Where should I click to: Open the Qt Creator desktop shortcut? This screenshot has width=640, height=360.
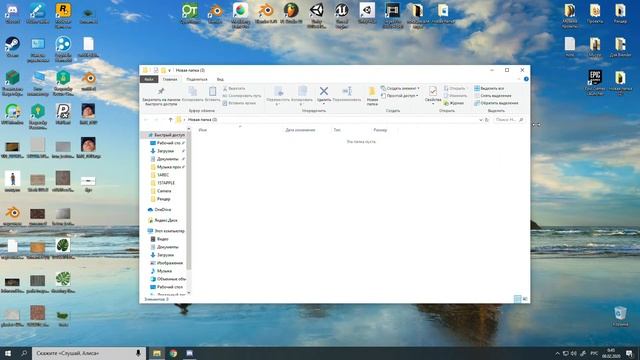click(190, 13)
